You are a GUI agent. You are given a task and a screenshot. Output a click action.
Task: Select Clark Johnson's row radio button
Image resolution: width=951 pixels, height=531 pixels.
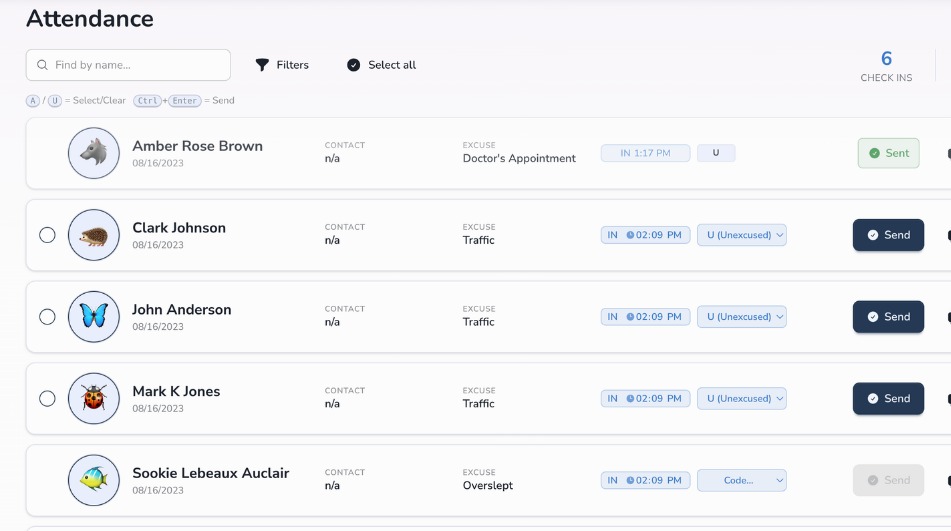47,235
